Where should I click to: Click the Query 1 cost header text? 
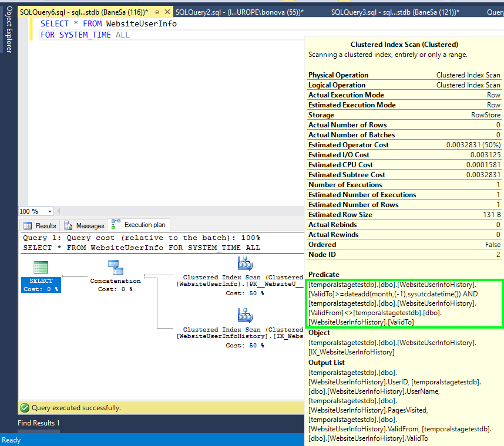(x=141, y=238)
